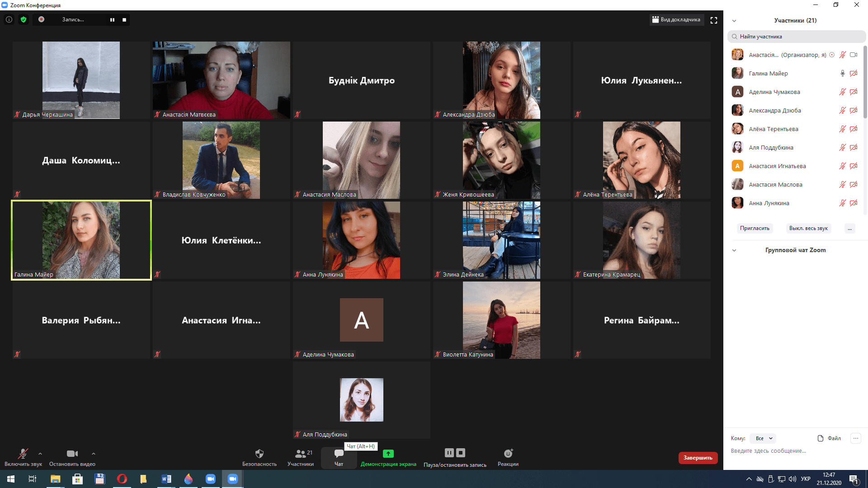The image size is (868, 488).
Task: Open the Security shield icon
Action: 259,454
